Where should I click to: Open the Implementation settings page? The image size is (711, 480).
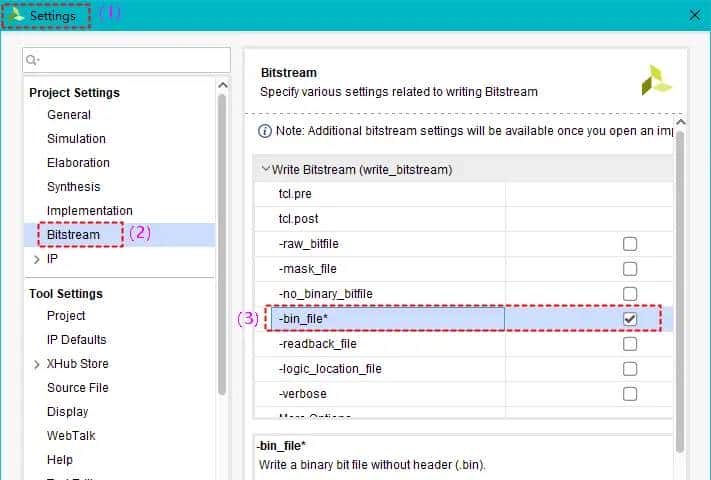point(89,211)
